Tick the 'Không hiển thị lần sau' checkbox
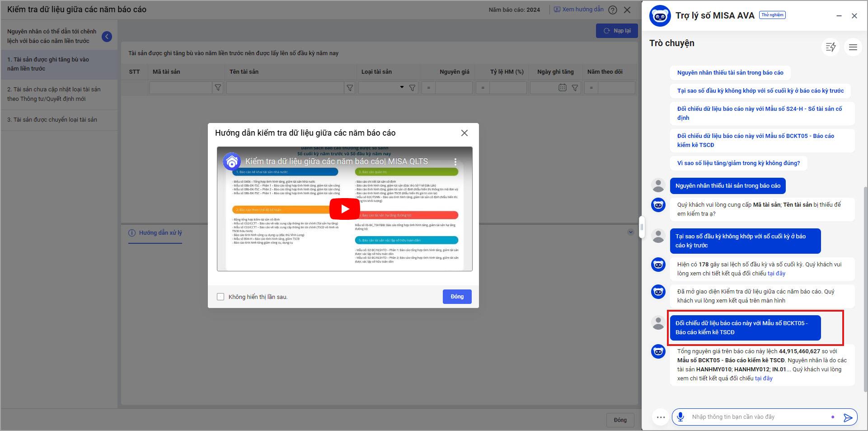 click(221, 297)
